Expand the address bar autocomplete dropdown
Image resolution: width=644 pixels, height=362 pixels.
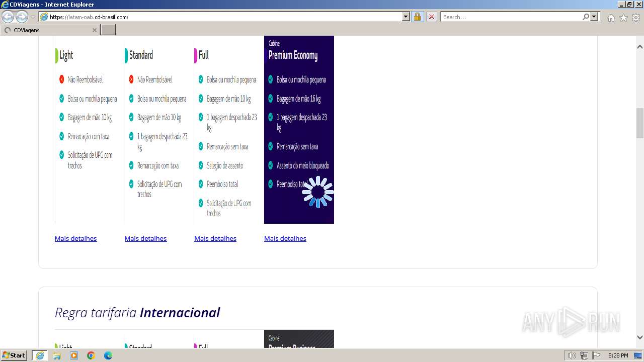pyautogui.click(x=406, y=17)
